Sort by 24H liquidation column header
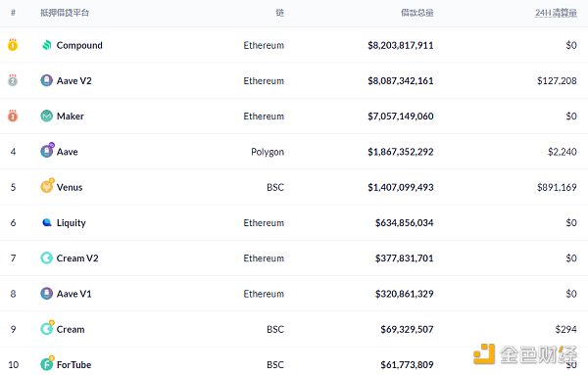This screenshot has height=375, width=588. coord(556,13)
